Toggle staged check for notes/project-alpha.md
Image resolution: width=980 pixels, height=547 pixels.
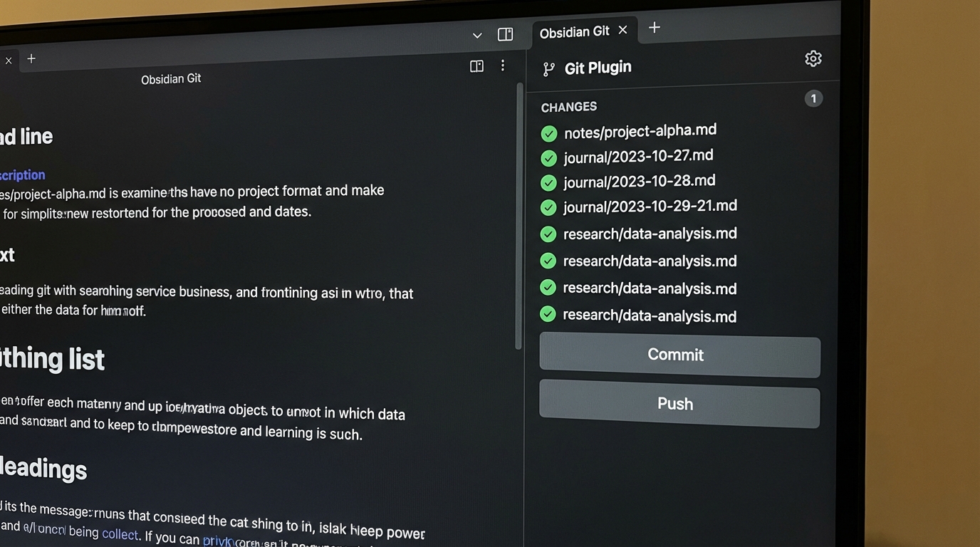(x=549, y=134)
